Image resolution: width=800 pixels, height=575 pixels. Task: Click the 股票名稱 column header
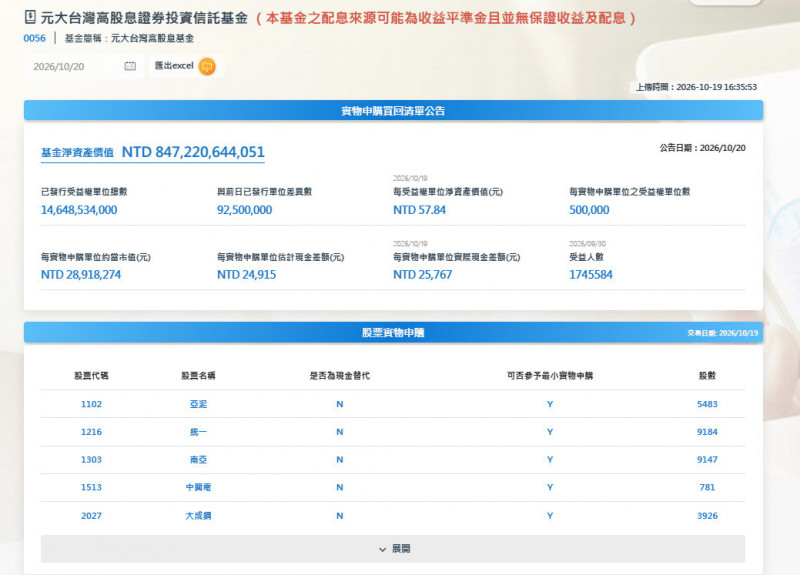198,376
